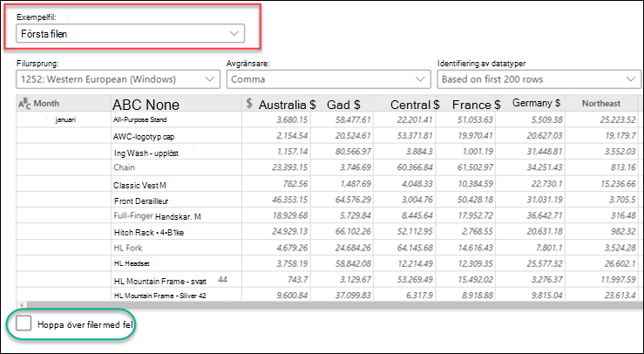
Task: Click the Northeast value 23,613.4
Action: point(620,296)
